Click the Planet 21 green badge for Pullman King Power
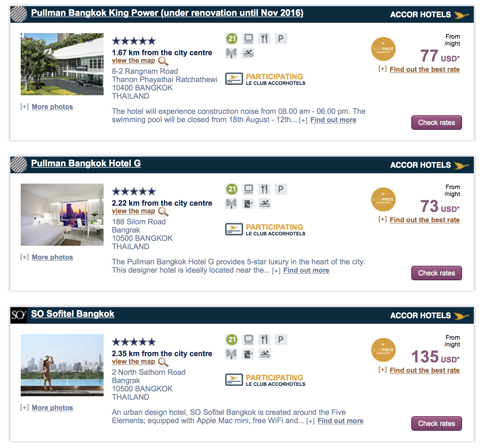The image size is (480, 448). pos(231,38)
